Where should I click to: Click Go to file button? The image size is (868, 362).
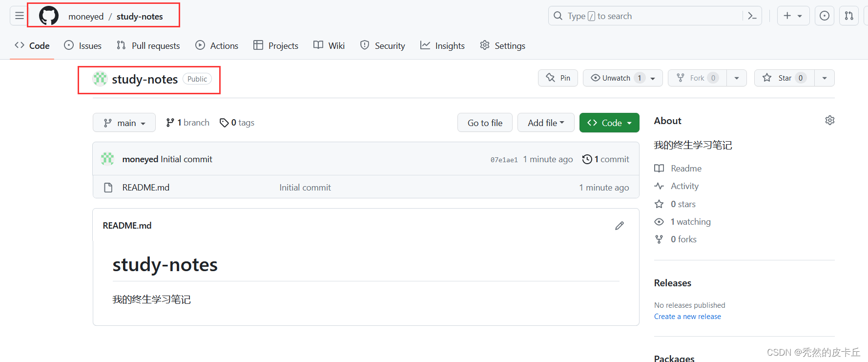click(x=485, y=123)
